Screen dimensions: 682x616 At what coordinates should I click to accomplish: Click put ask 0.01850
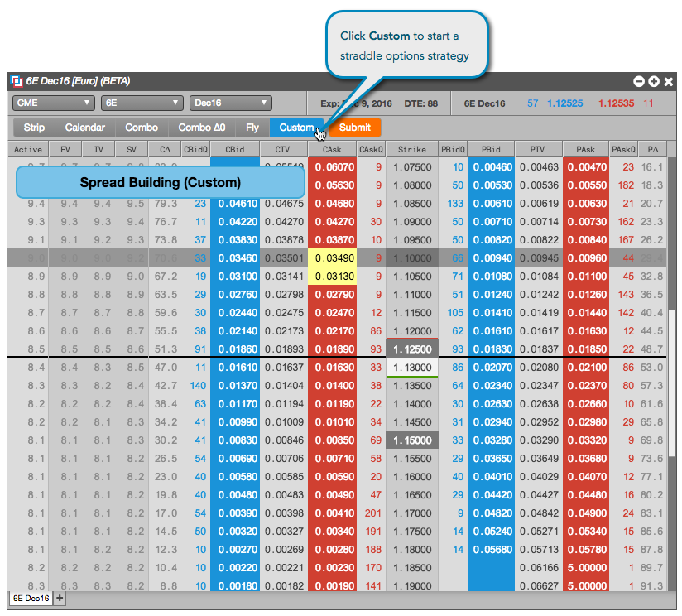pyautogui.click(x=586, y=349)
